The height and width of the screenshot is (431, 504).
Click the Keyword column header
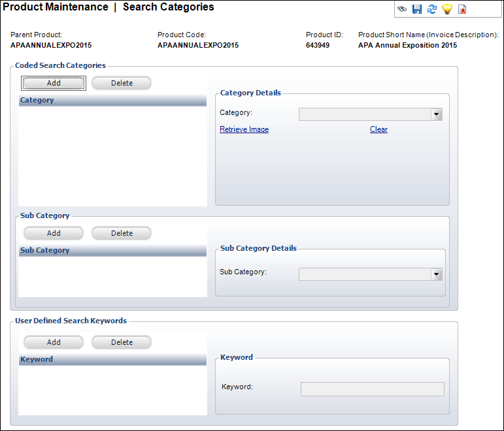(112, 359)
